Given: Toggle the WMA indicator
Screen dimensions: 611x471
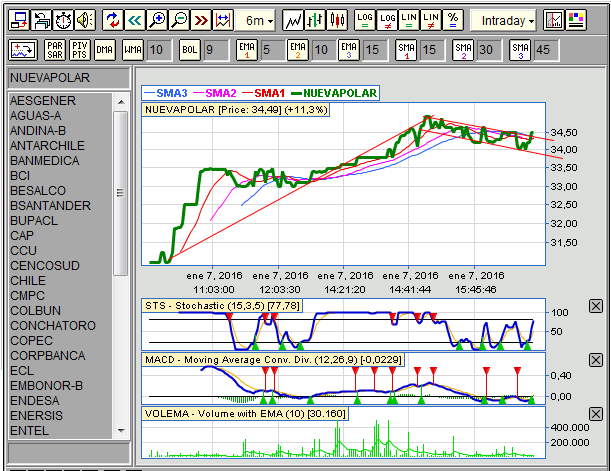Looking at the screenshot, I should click(133, 50).
